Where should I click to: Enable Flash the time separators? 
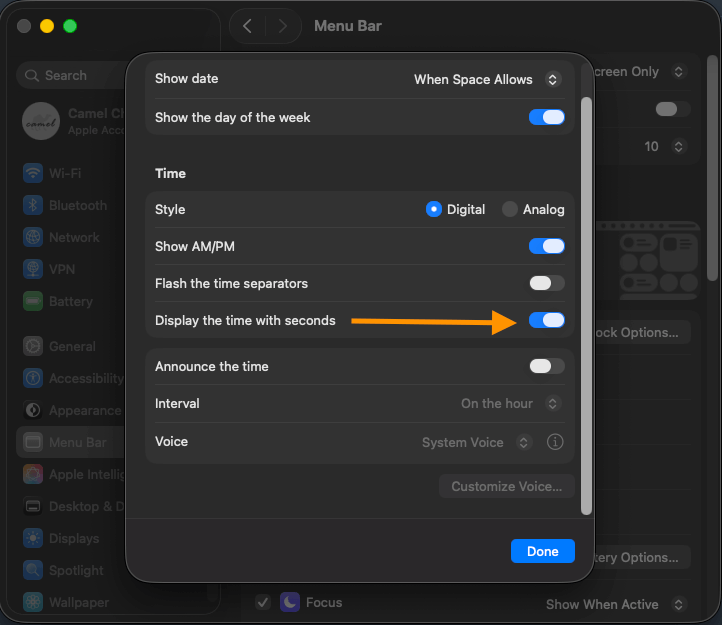tap(547, 283)
